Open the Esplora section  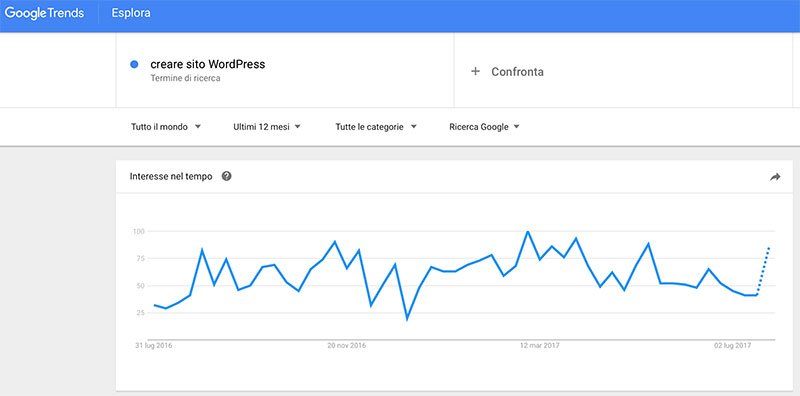[x=131, y=13]
